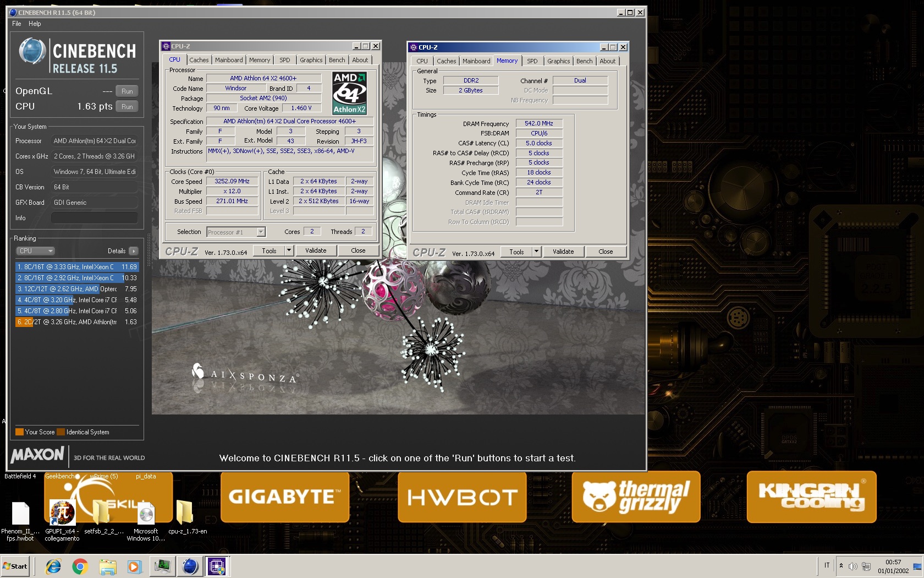Open the setfsb_2_2 folder on desktop
Screen dimensions: 924x578
tap(103, 517)
